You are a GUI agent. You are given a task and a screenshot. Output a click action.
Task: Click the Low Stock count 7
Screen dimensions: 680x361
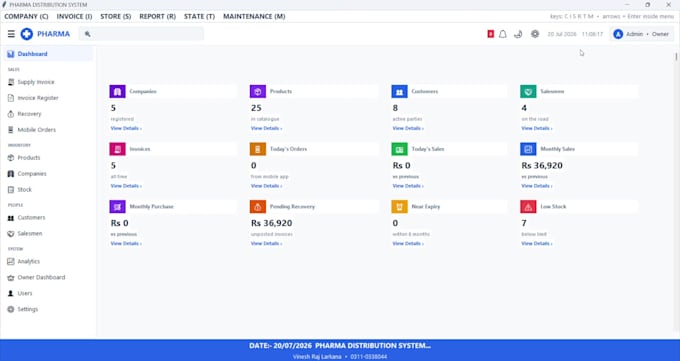524,223
